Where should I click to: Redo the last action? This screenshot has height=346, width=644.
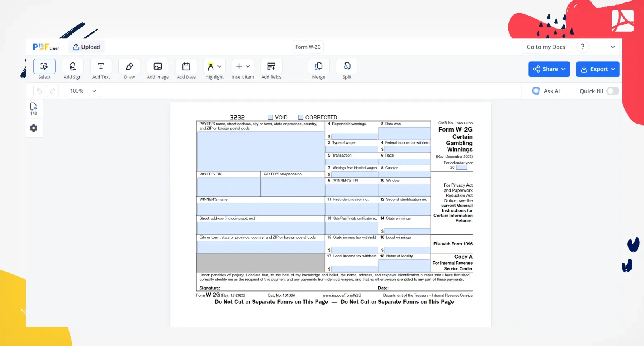(x=52, y=91)
